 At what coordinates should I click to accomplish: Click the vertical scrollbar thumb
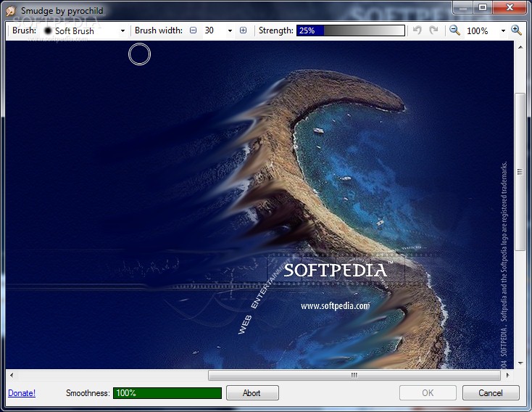tap(520, 172)
